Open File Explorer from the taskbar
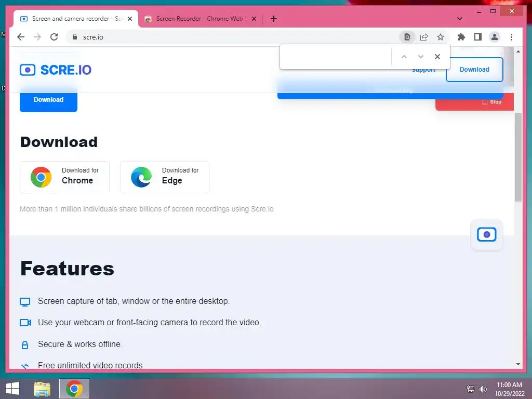The height and width of the screenshot is (399, 532). tap(42, 389)
